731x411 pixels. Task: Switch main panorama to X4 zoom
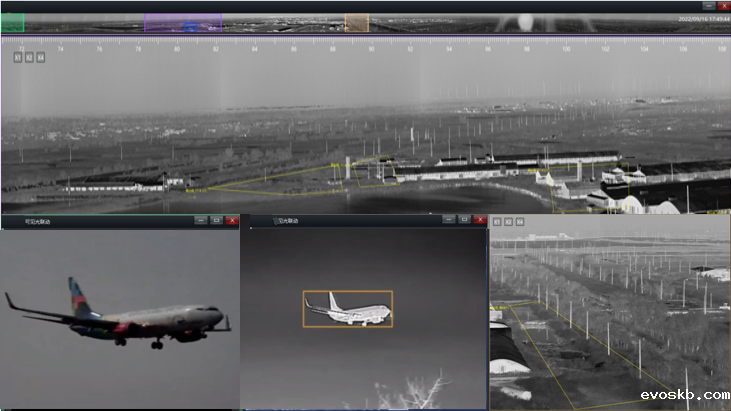pos(40,57)
